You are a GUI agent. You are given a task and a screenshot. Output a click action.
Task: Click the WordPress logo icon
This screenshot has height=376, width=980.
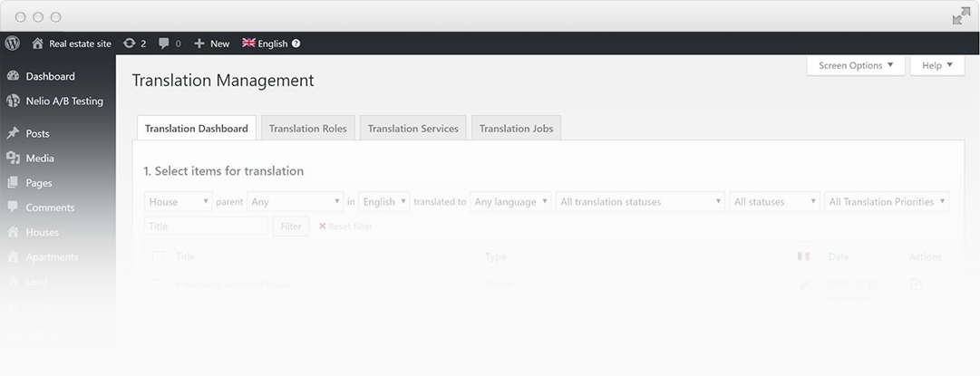click(13, 43)
